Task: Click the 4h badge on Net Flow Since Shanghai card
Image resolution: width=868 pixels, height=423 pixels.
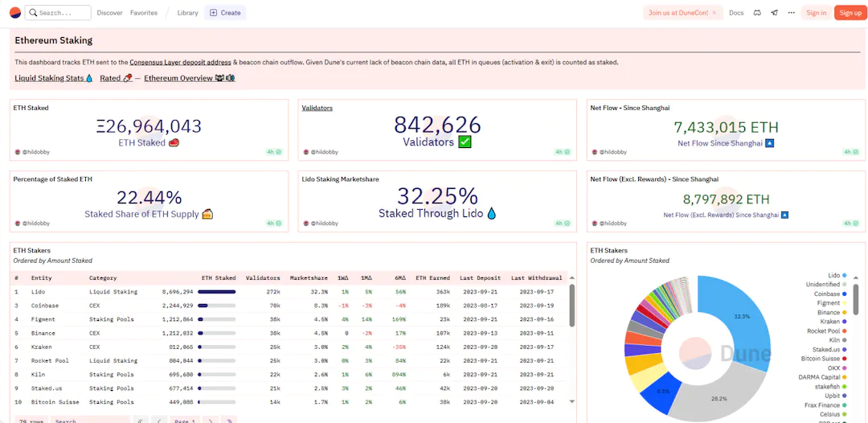Action: (x=850, y=152)
